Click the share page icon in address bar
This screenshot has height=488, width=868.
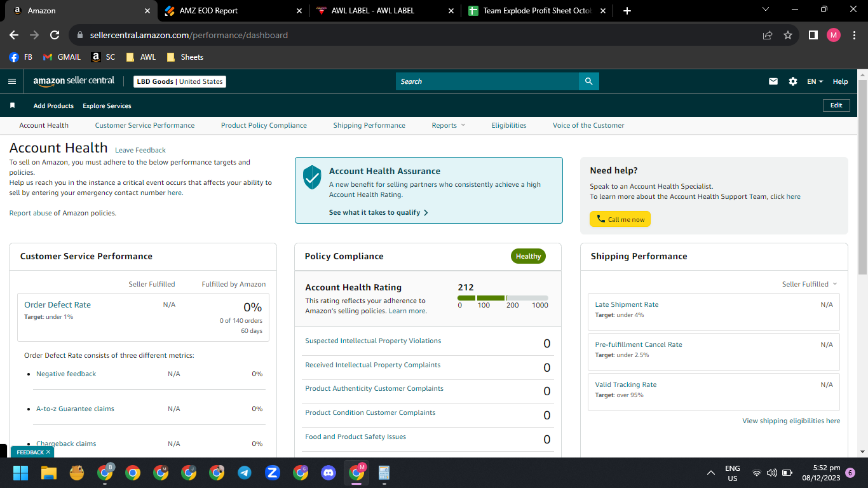[768, 35]
